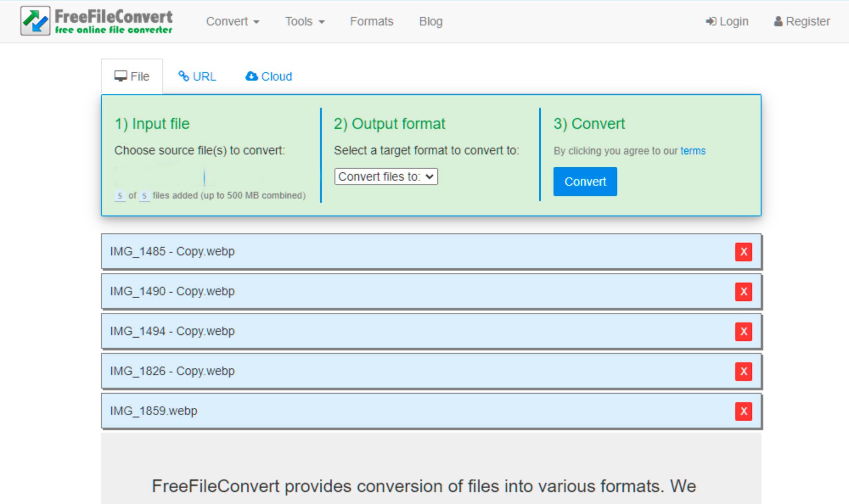Screen dimensions: 849x504
Task: Switch to the Cloud tab
Action: pos(269,76)
